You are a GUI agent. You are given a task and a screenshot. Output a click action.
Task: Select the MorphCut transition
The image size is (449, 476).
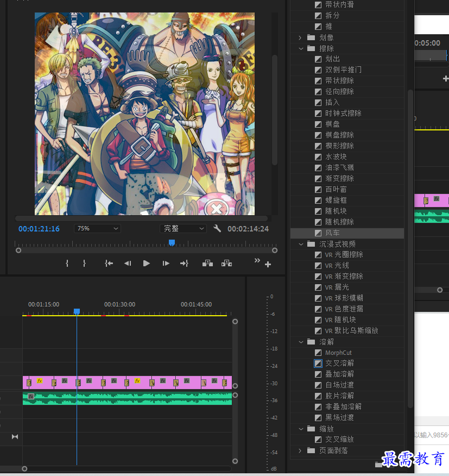(338, 353)
